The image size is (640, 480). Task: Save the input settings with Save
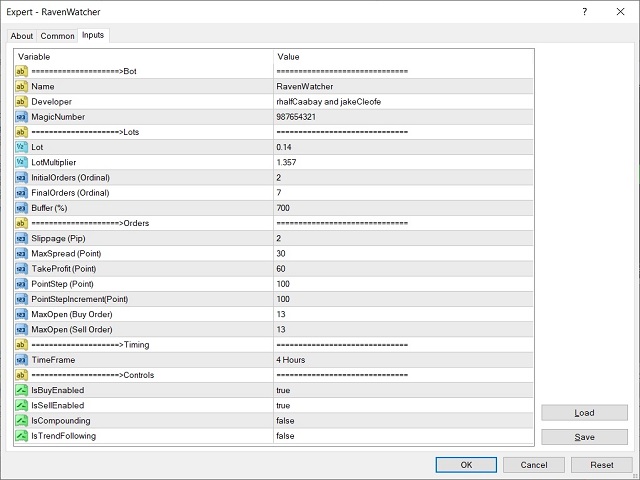(x=584, y=437)
